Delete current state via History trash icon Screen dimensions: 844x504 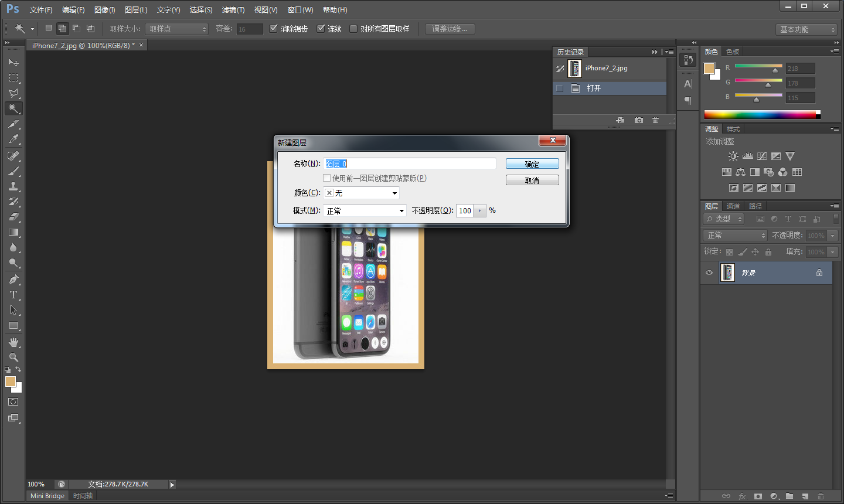[x=655, y=120]
